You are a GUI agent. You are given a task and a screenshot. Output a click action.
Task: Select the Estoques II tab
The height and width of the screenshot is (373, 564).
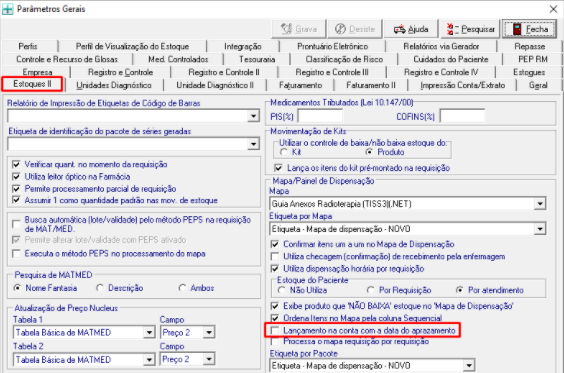point(32,84)
